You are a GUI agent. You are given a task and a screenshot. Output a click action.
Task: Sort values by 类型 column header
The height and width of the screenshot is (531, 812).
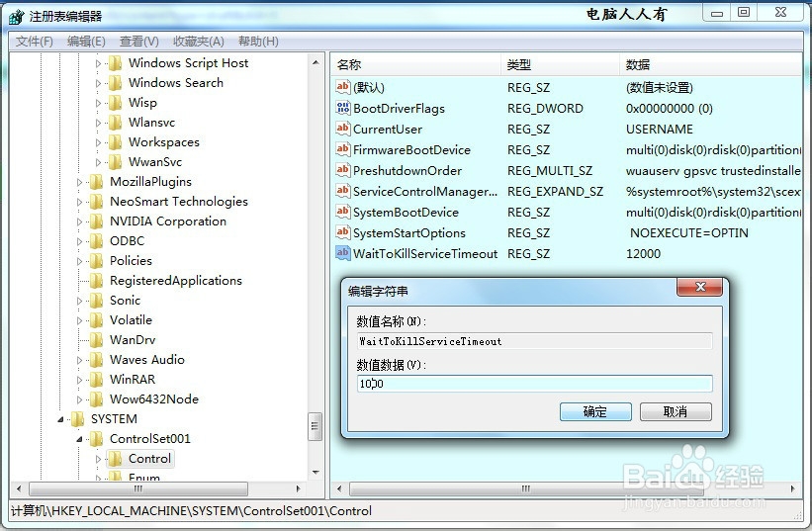pos(561,64)
